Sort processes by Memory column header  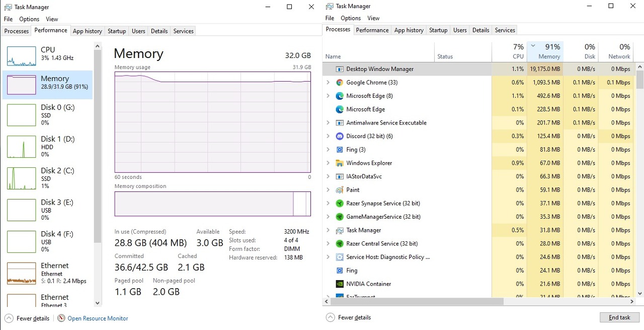click(545, 51)
